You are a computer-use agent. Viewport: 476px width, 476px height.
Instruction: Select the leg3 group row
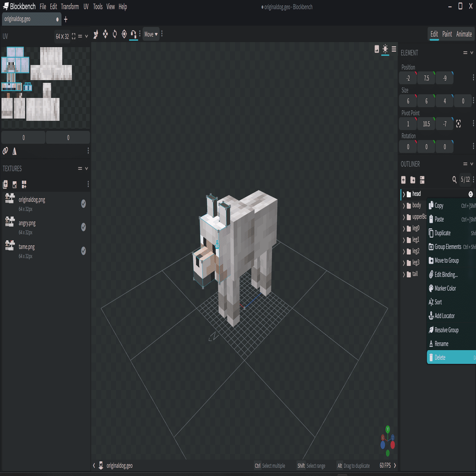click(413, 263)
